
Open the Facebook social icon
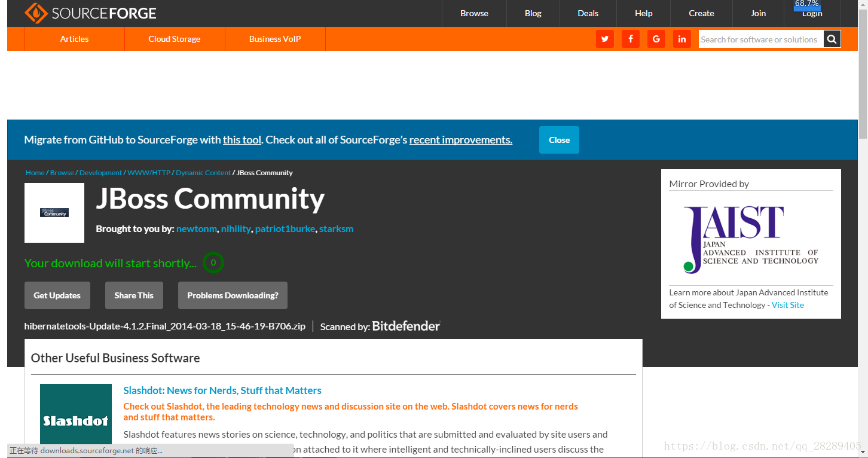coord(631,39)
